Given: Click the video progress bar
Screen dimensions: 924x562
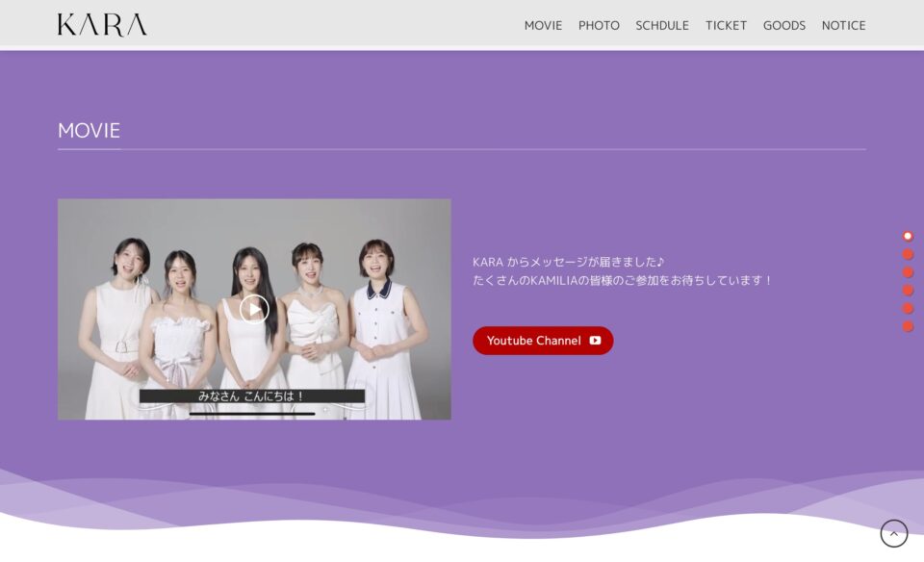Looking at the screenshot, I should click(x=252, y=414).
